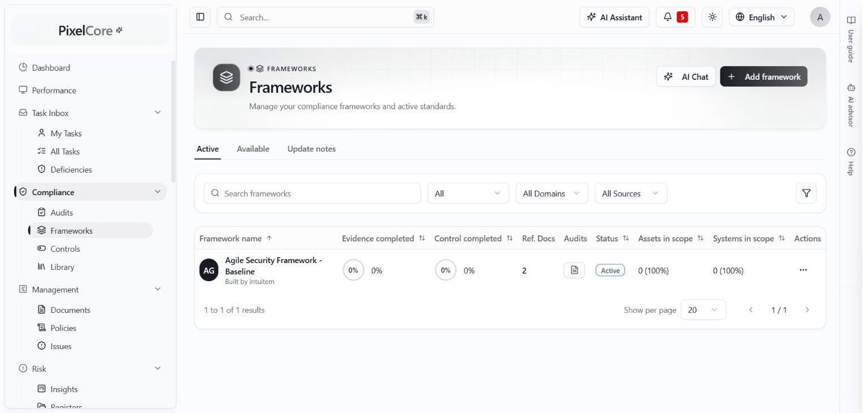Open user avatar A menu
This screenshot has width=868, height=413.
[x=820, y=17]
